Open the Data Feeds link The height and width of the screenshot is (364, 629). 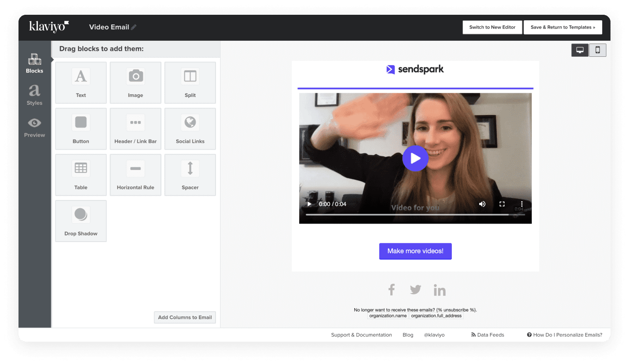click(x=487, y=335)
